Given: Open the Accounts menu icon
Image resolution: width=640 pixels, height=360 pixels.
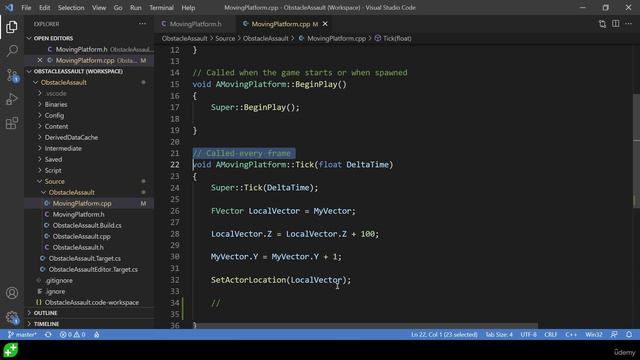Looking at the screenshot, I should [12, 293].
